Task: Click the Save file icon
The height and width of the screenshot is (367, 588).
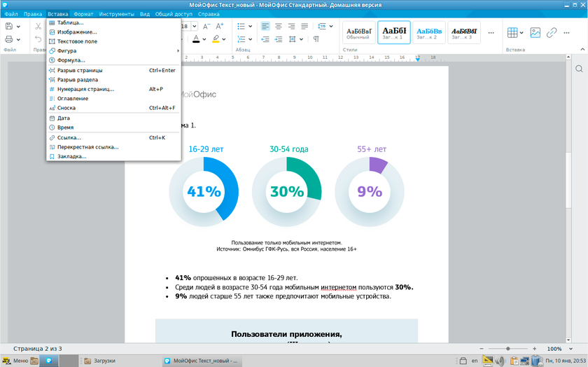Action: coord(9,27)
